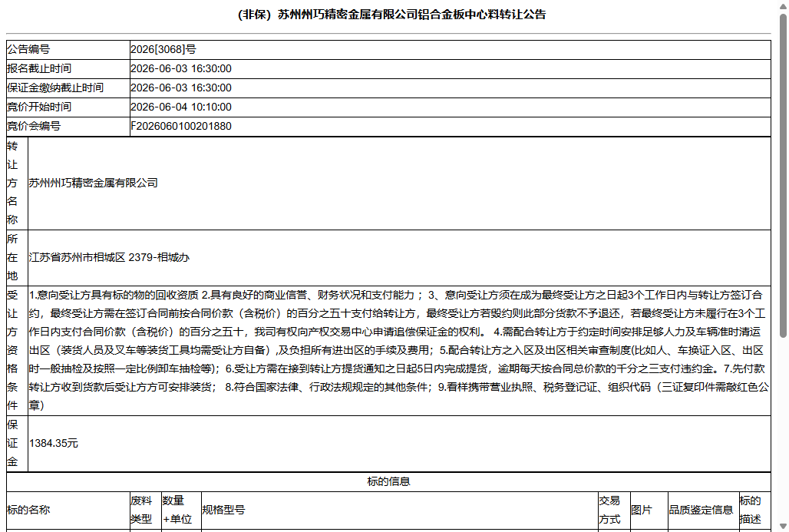Click the 标的描述 column header
Viewport: 789px width, 532px height.
click(x=754, y=511)
